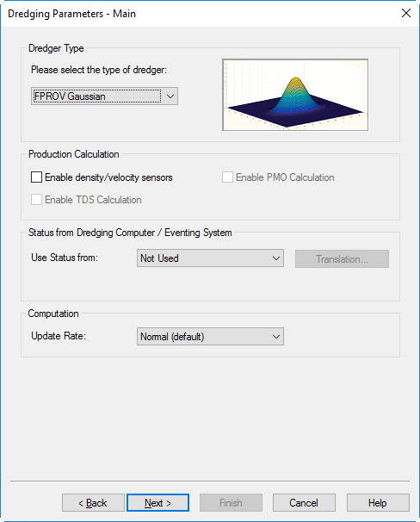The image size is (420, 522).
Task: Open Help for this dialog
Action: pos(378,503)
